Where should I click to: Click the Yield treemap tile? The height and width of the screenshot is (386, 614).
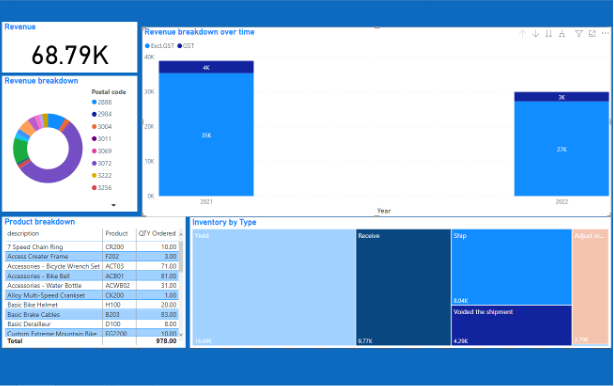[x=274, y=287]
